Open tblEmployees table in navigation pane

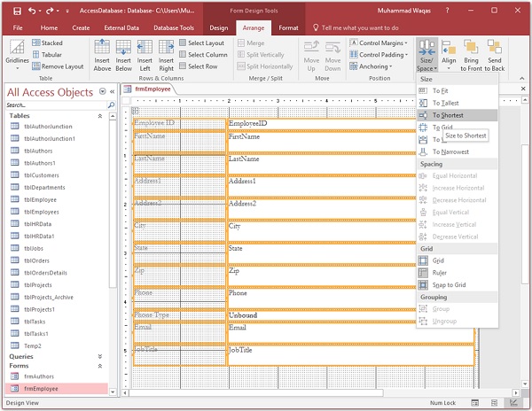pyautogui.click(x=41, y=212)
